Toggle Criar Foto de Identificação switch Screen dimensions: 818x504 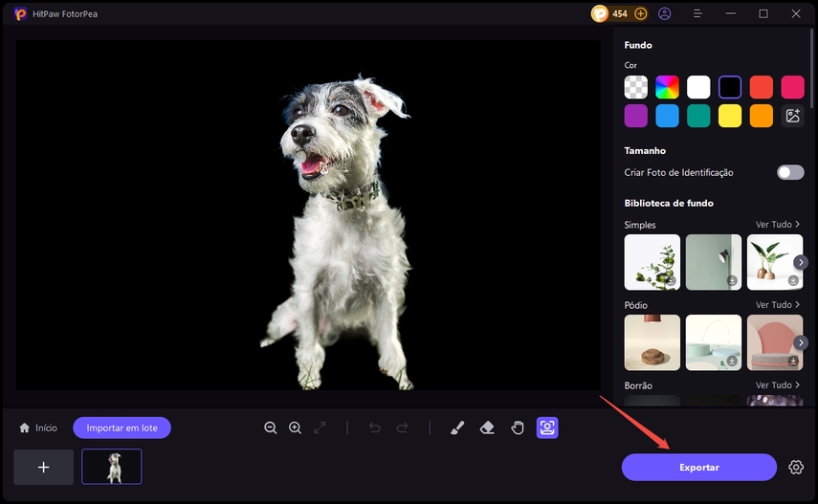[790, 172]
